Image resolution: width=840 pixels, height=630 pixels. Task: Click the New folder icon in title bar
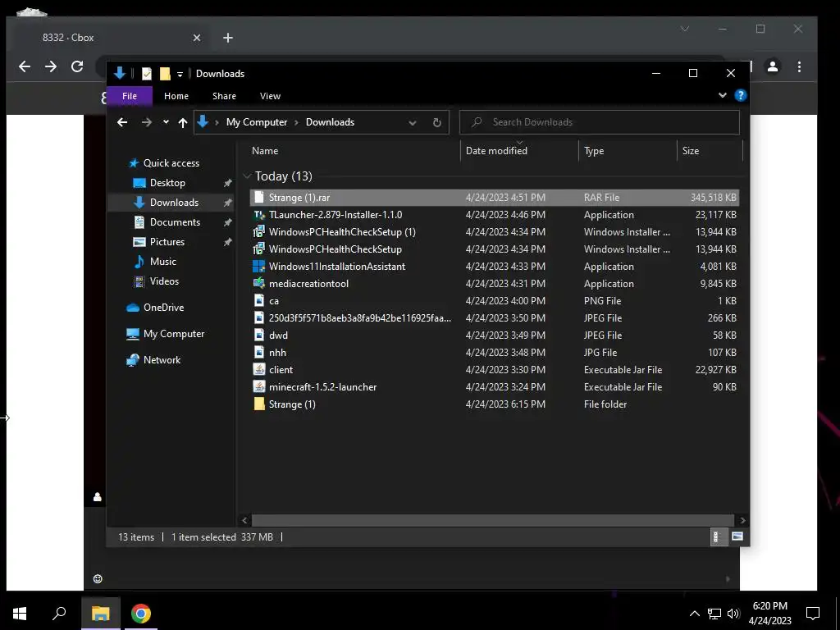point(165,73)
